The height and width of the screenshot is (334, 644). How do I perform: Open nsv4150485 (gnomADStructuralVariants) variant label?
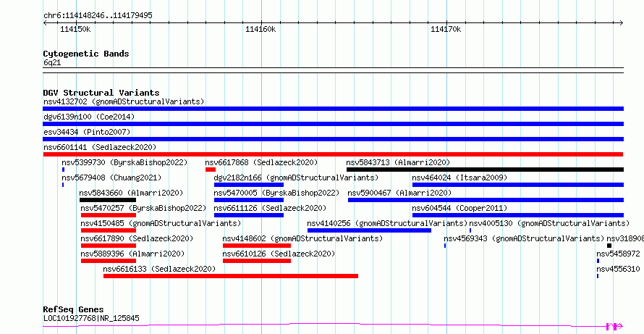[161, 223]
